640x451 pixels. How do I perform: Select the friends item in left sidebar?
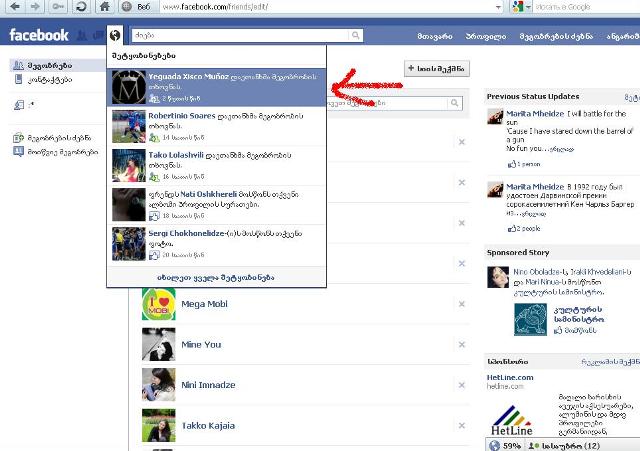[57, 65]
